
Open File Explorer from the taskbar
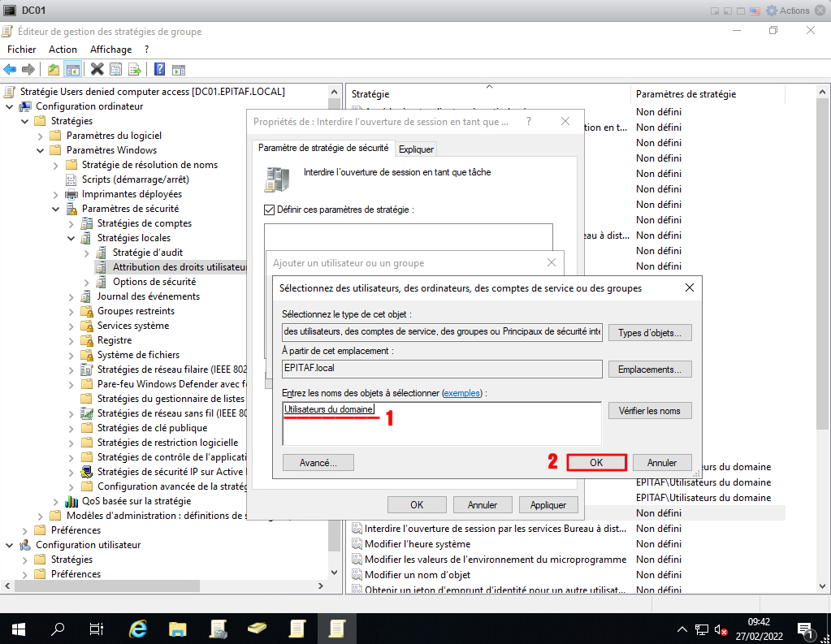(178, 629)
